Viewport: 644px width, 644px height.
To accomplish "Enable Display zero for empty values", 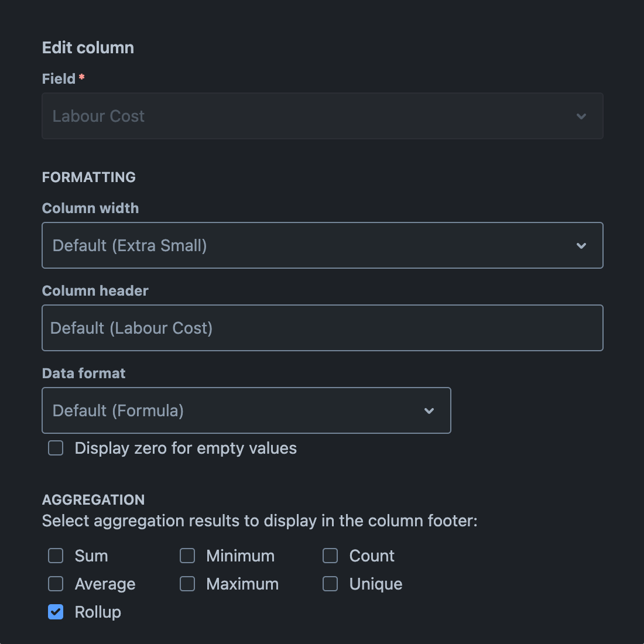I will pyautogui.click(x=56, y=448).
